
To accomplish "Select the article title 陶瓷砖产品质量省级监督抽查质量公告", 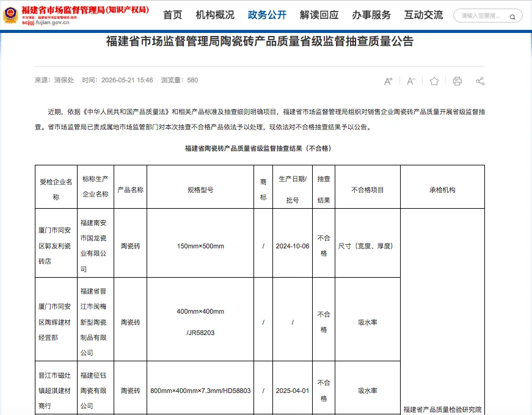I will (x=316, y=41).
